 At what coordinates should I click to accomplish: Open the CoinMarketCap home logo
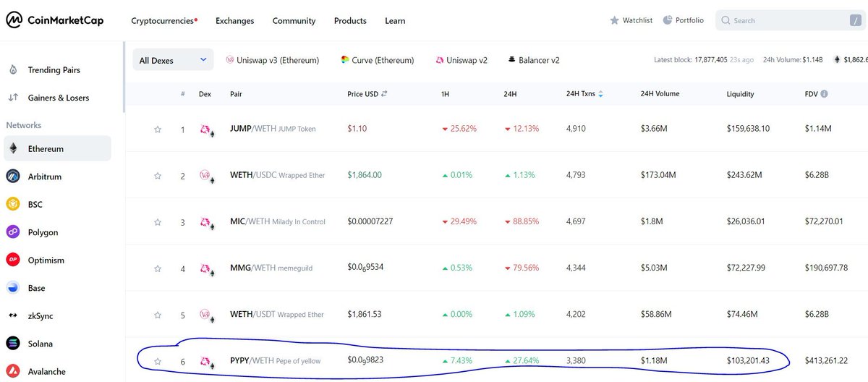pyautogui.click(x=54, y=20)
